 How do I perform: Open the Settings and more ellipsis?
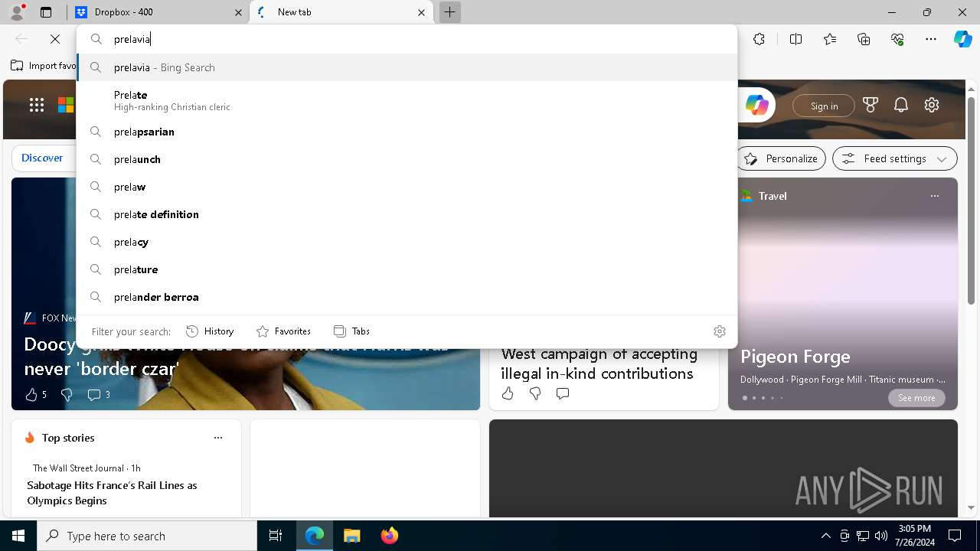pos(931,39)
